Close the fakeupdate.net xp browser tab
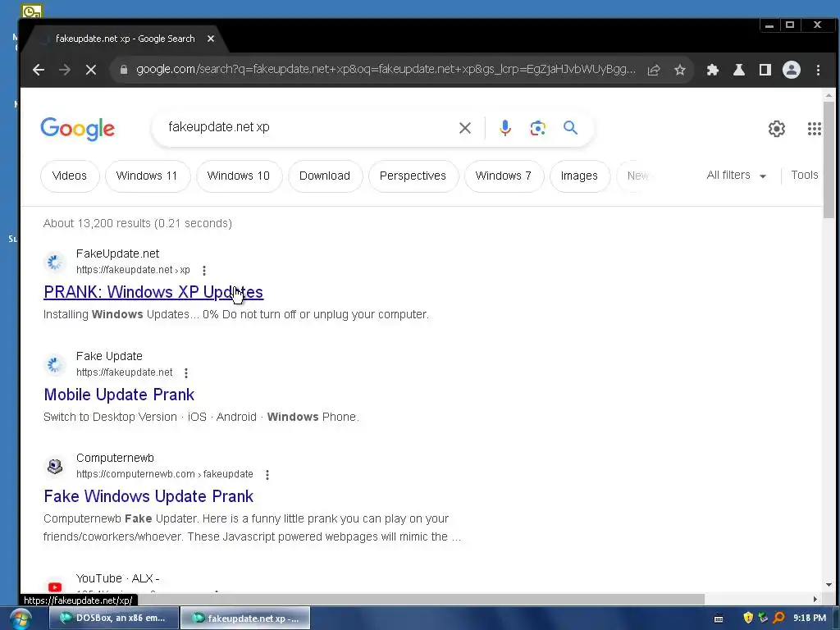The height and width of the screenshot is (630, 840). point(211,39)
